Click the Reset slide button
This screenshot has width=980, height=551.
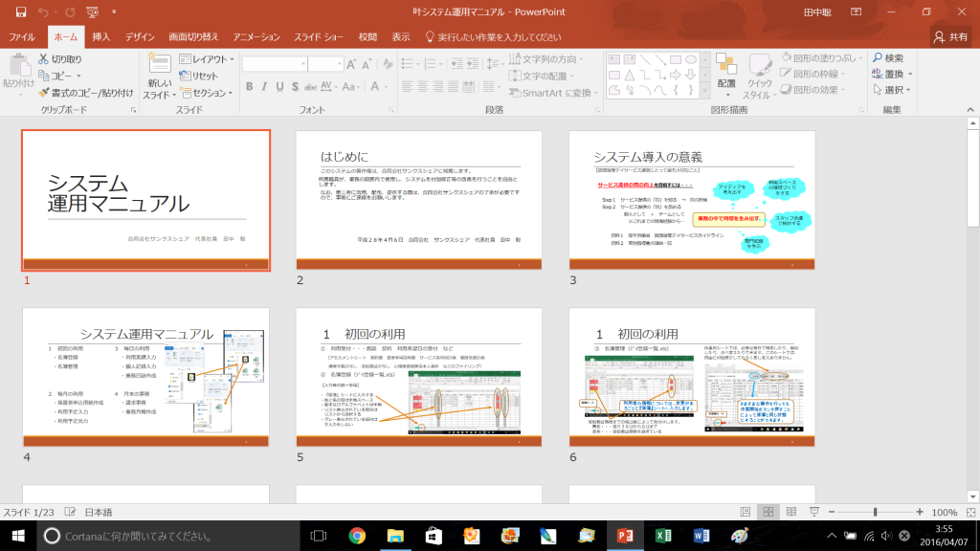199,76
